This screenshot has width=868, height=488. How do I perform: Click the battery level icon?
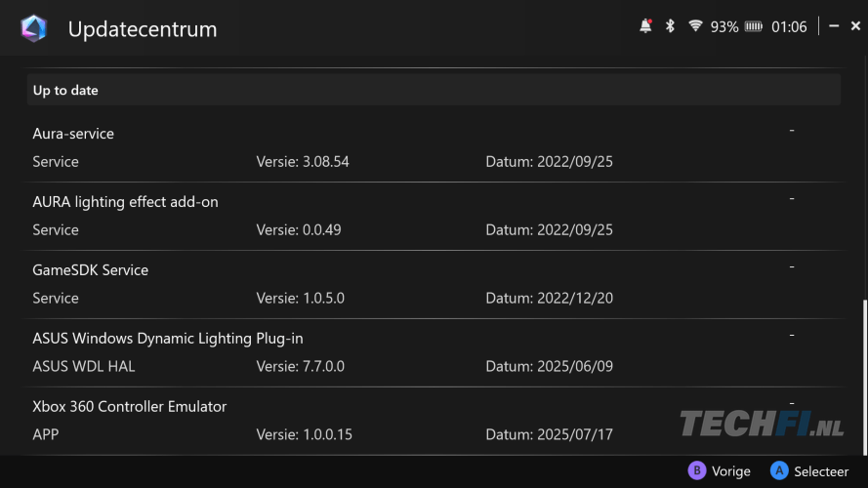pyautogui.click(x=754, y=27)
